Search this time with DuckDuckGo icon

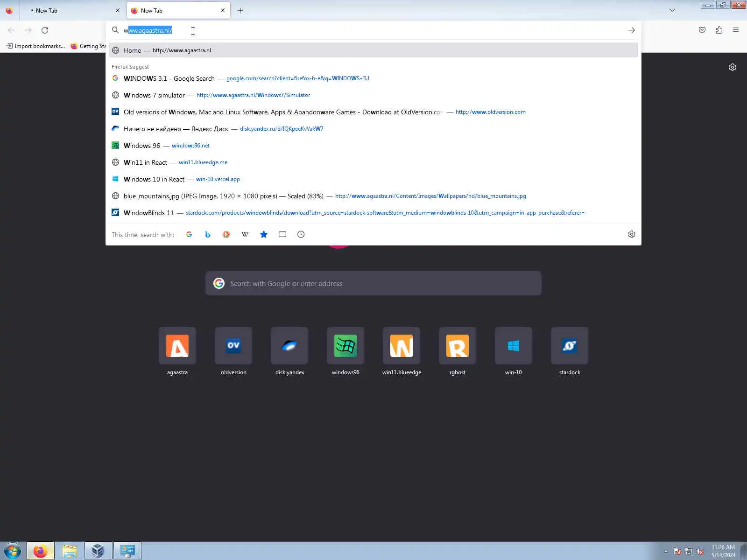226,234
